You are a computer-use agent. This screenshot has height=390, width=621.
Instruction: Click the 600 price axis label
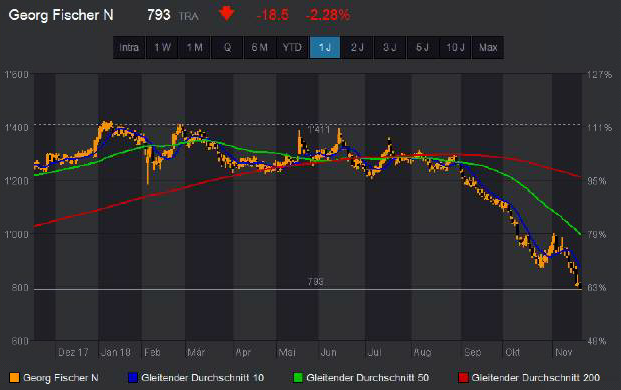pyautogui.click(x=20, y=341)
